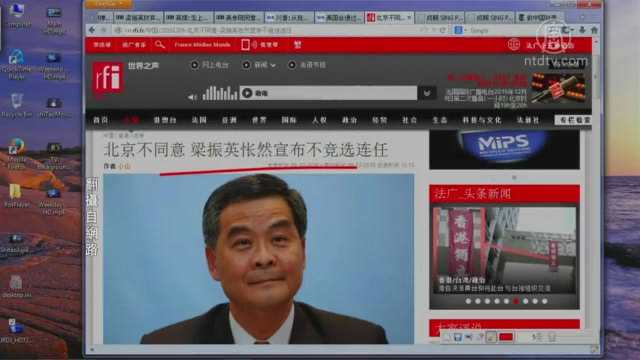Open the Recycle Bin
The image size is (640, 360).
point(17,106)
